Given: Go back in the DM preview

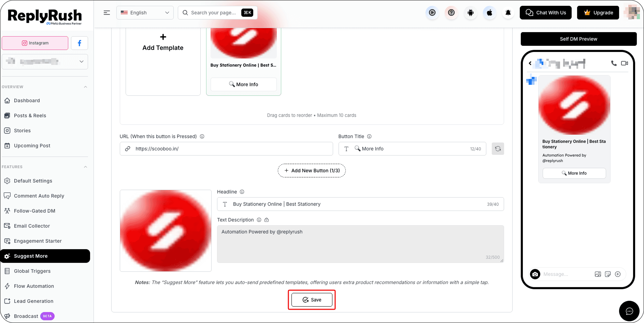Looking at the screenshot, I should click(x=530, y=63).
